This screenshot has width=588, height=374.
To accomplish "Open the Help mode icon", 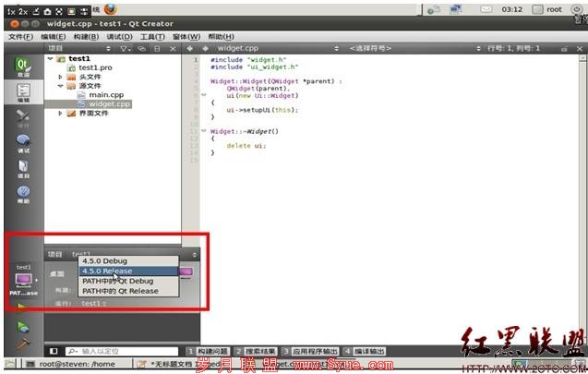I will 23,194.
